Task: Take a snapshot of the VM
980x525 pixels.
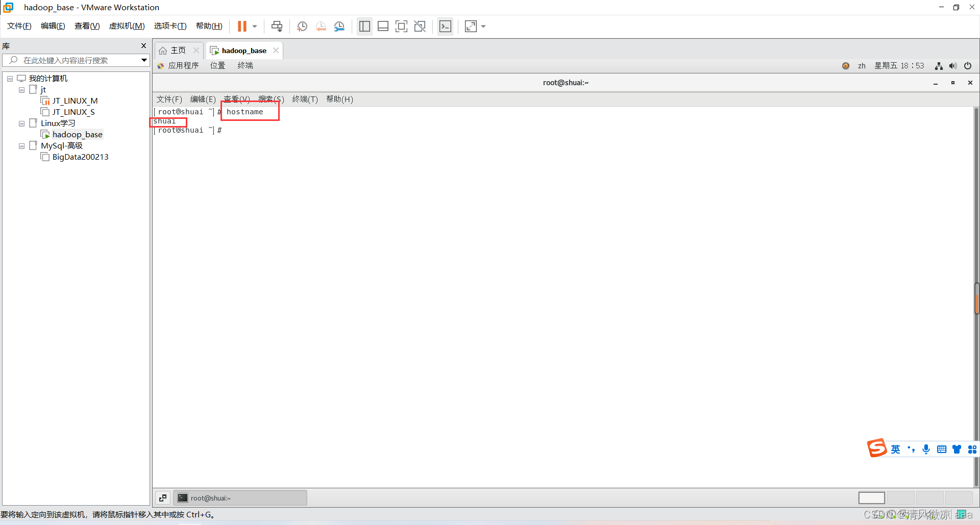Action: coord(302,26)
